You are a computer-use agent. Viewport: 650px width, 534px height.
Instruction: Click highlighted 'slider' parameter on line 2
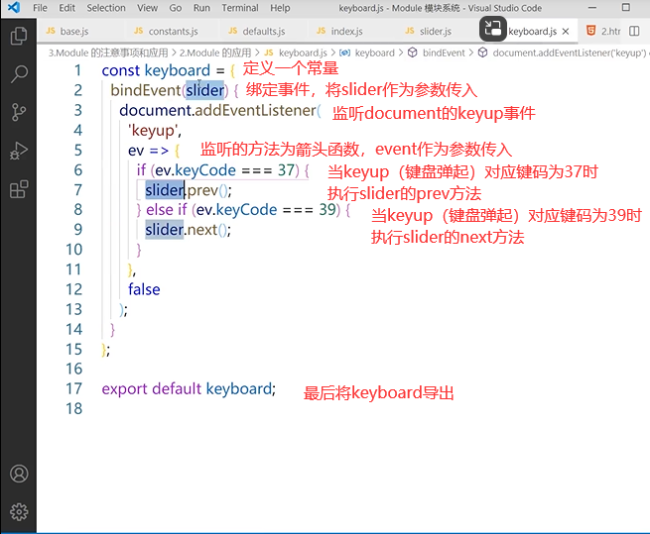pyautogui.click(x=205, y=90)
